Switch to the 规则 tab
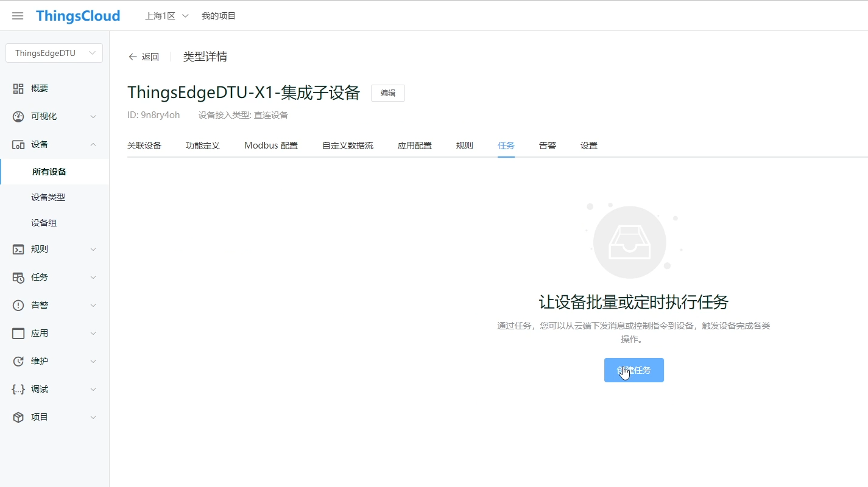 click(465, 145)
